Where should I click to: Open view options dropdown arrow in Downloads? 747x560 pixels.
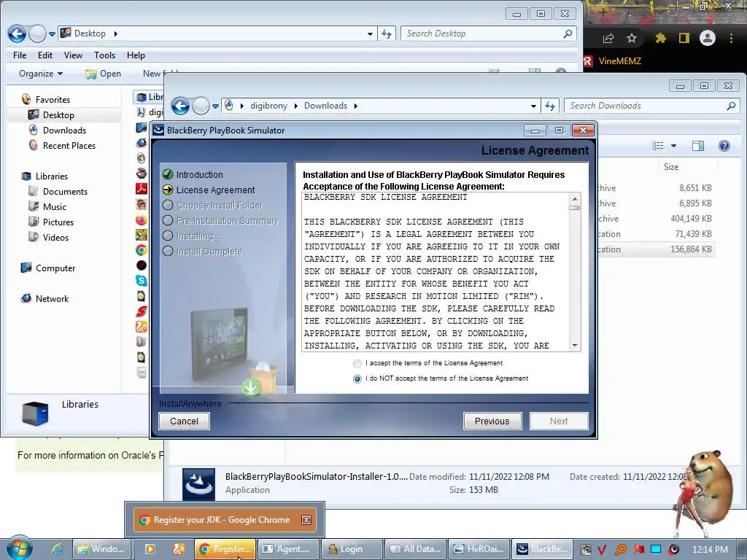click(x=673, y=146)
